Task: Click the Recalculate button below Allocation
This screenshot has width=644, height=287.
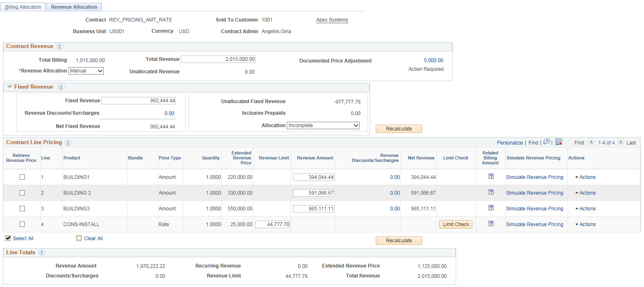Action: [399, 128]
